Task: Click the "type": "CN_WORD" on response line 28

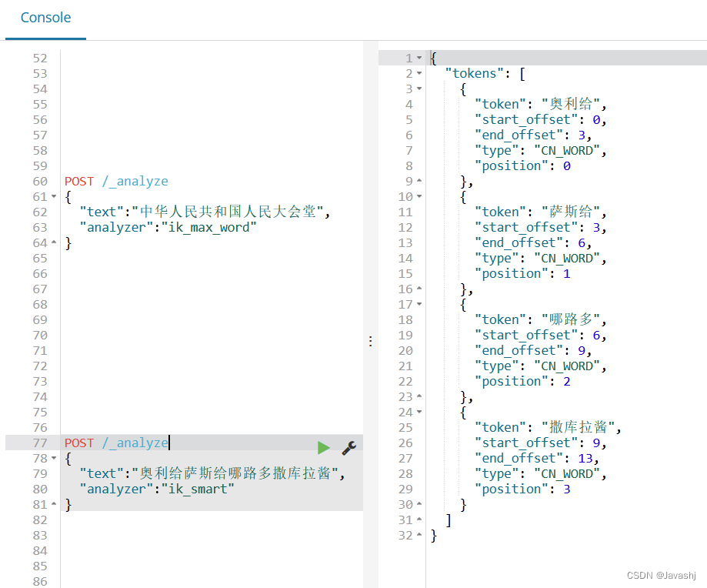Action: [x=540, y=474]
